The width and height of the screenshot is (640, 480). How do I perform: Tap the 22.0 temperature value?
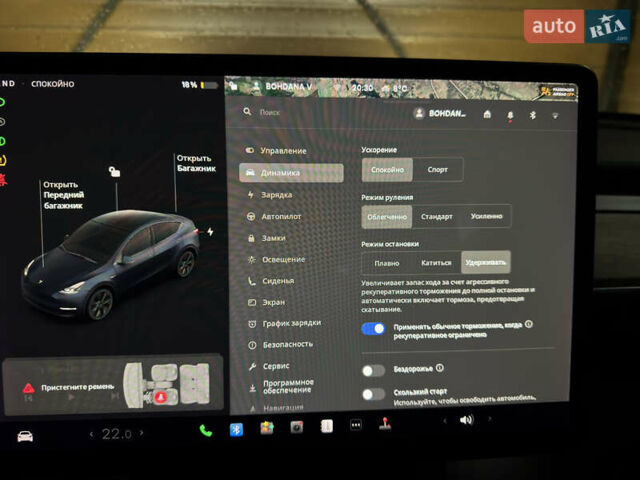(116, 433)
